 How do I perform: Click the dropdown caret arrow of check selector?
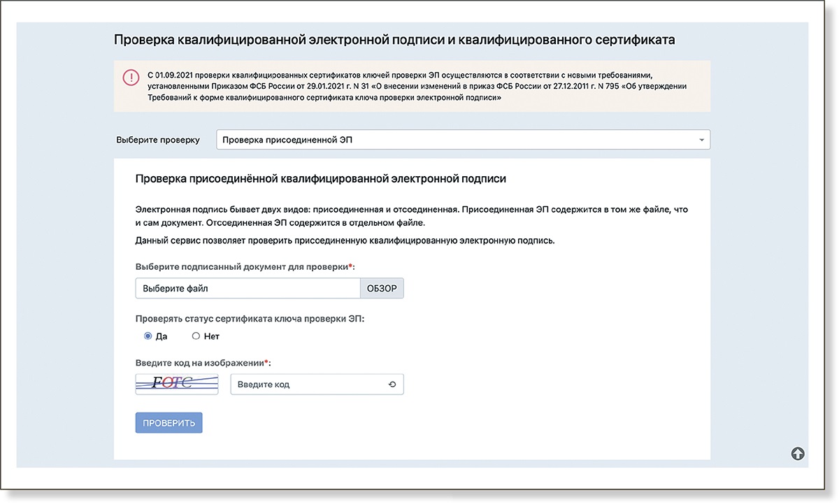tap(701, 140)
